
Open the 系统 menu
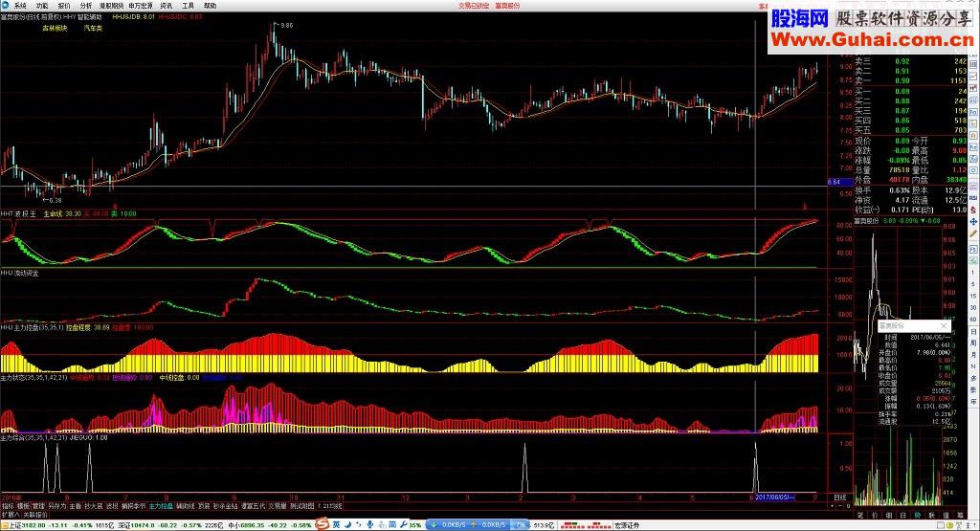pos(19,6)
